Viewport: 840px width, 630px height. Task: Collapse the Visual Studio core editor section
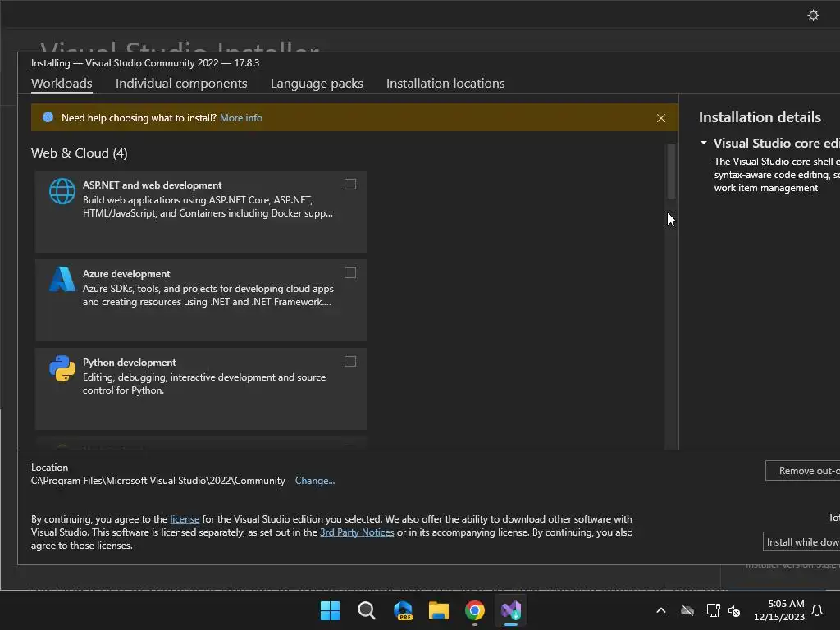[x=703, y=143]
